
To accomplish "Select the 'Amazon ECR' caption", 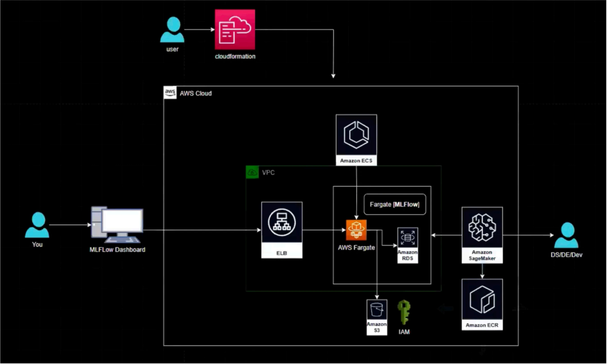I will pyautogui.click(x=482, y=325).
